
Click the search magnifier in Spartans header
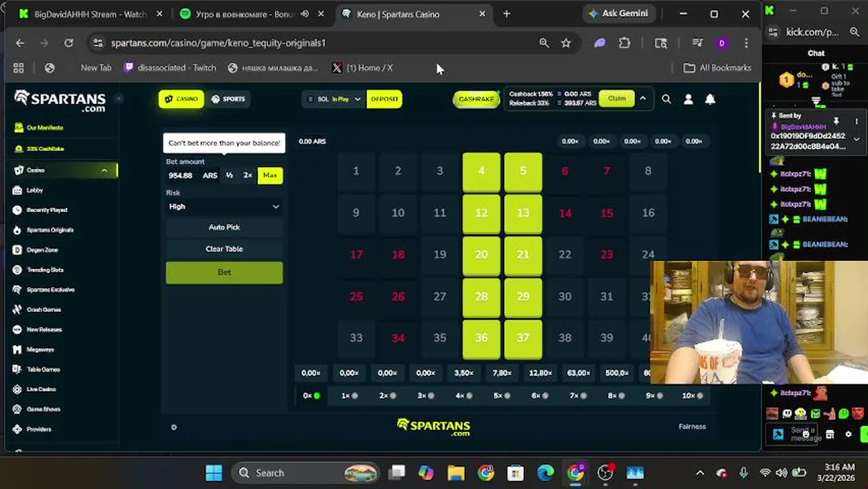666,99
